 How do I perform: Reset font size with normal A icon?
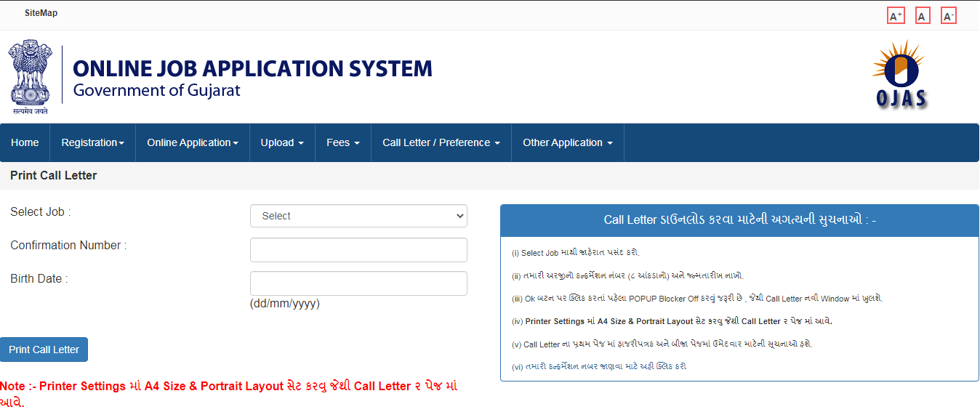point(923,16)
